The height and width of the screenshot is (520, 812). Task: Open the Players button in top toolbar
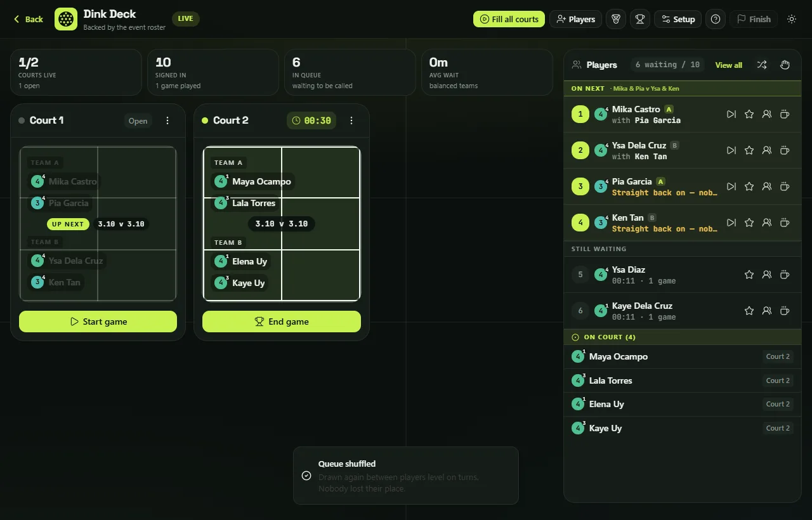coord(575,19)
